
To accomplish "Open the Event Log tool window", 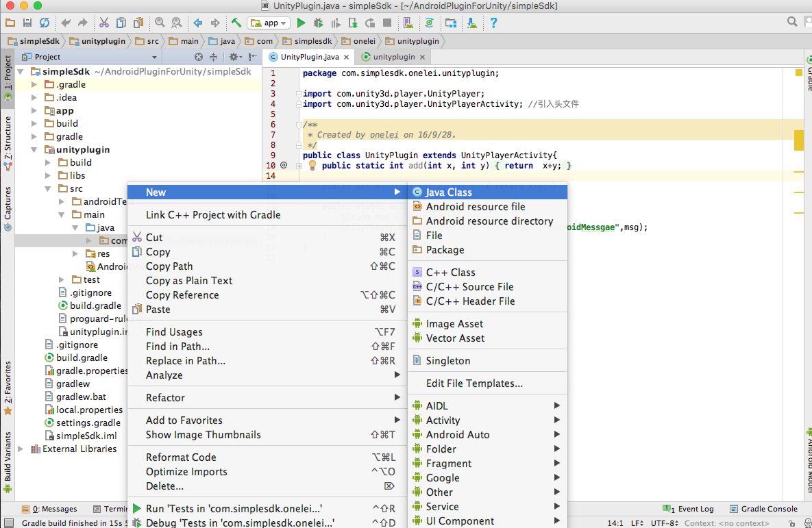I will [688, 509].
